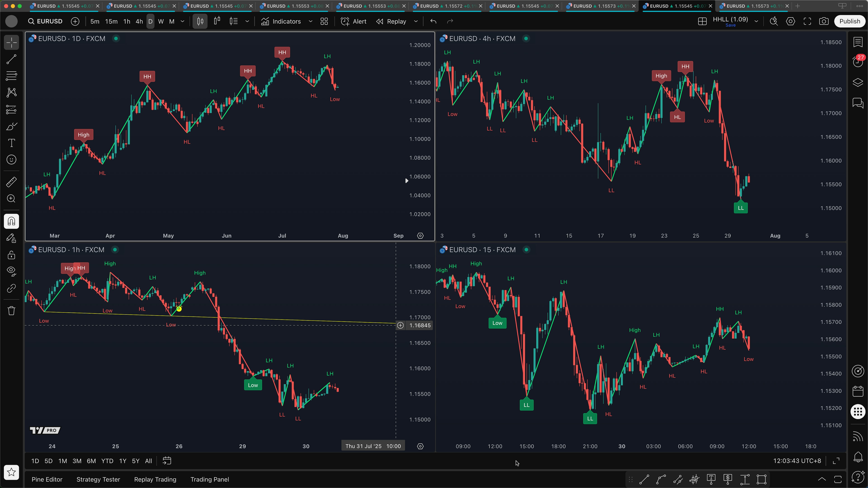Viewport: 868px width, 488px height.
Task: Open the 12:03:43 UTC+8 timezone menu
Action: (x=797, y=461)
